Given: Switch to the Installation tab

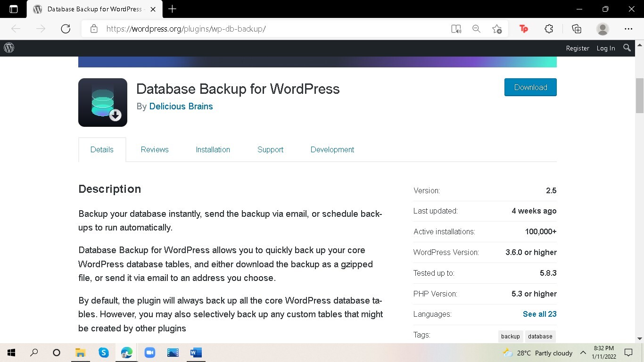Looking at the screenshot, I should (213, 149).
